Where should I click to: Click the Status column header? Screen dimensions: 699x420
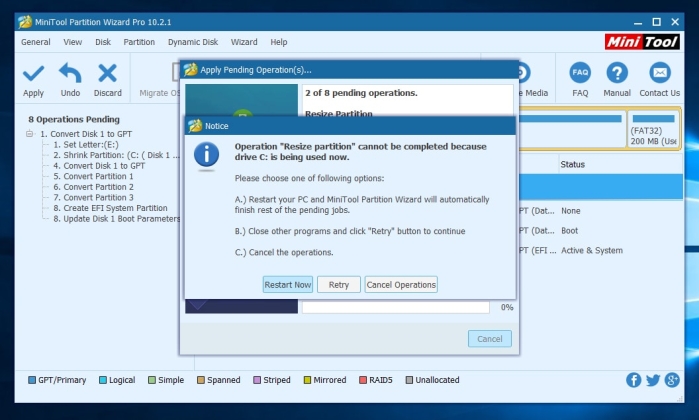click(572, 164)
